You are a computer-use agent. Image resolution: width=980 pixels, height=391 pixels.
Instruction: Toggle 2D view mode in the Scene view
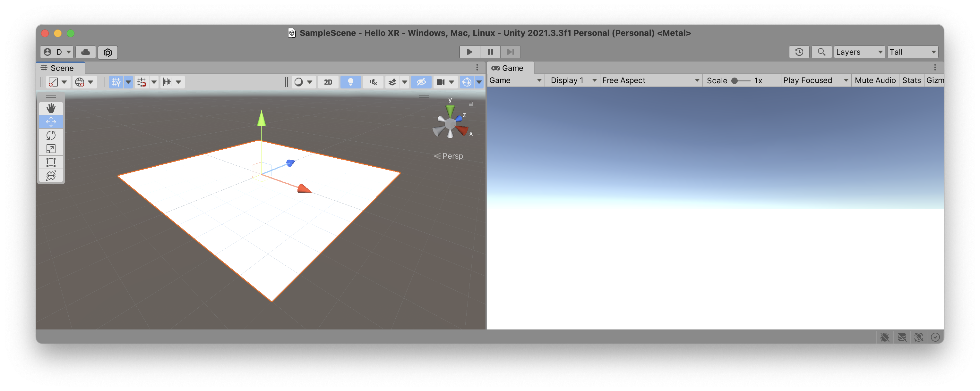pyautogui.click(x=328, y=82)
